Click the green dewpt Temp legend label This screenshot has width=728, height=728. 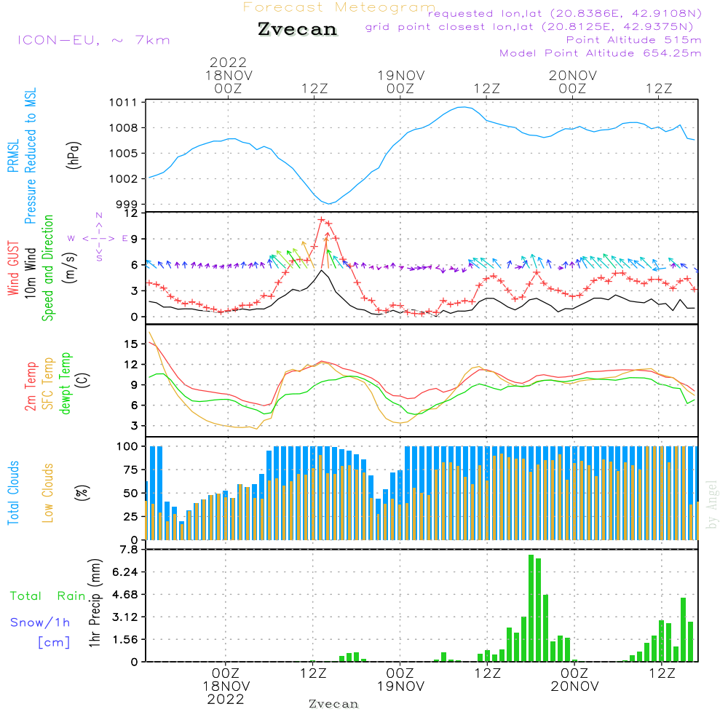point(66,384)
